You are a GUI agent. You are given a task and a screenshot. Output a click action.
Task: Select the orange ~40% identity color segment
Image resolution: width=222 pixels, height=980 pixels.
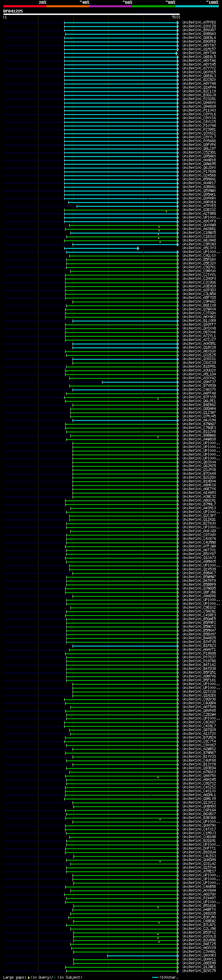pyautogui.click(x=68, y=6)
